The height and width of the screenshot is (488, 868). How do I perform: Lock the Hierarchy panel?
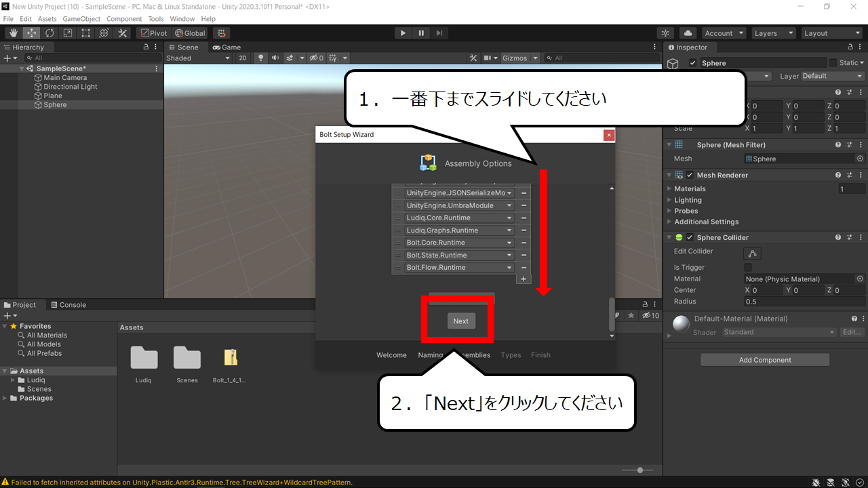pos(146,47)
